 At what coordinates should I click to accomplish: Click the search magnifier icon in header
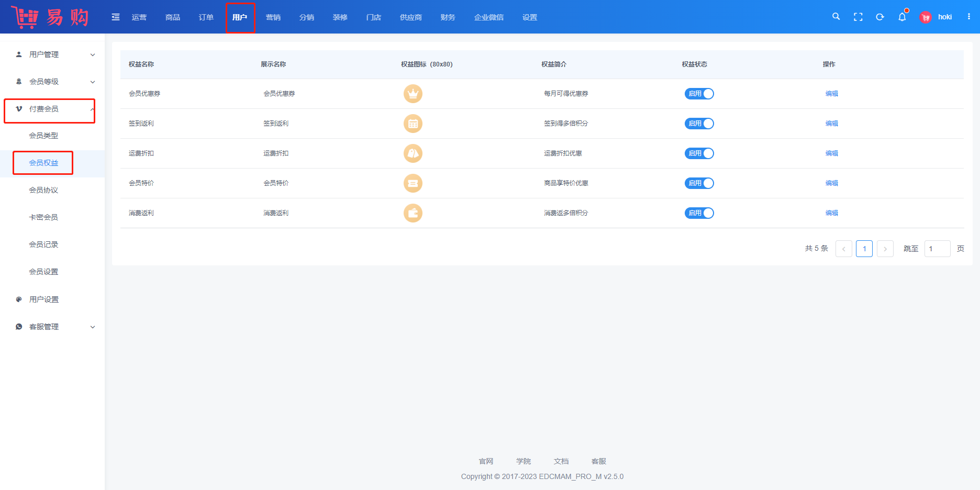836,17
